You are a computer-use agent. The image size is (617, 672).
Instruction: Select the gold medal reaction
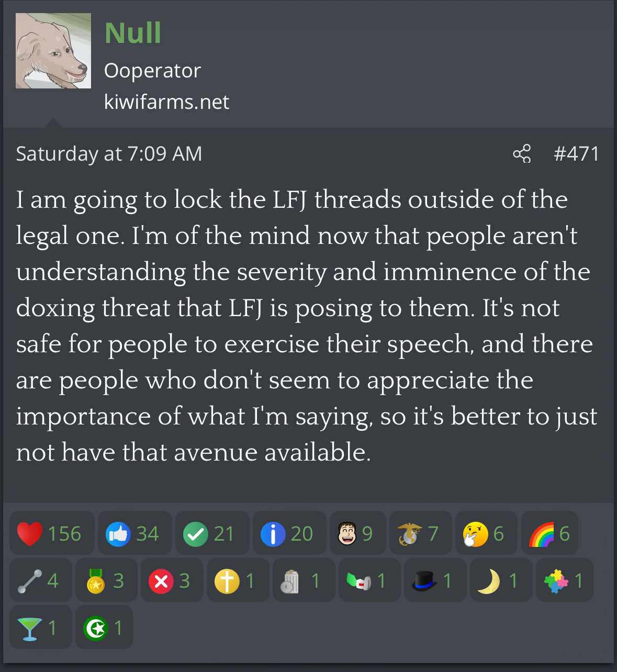tap(106, 580)
